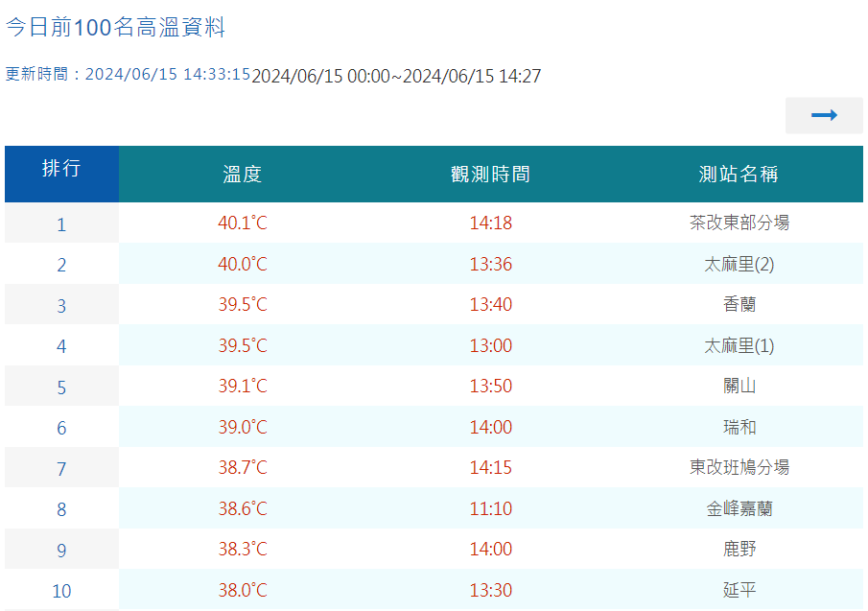The image size is (868, 611).
Task: Click observation time 14:15
Action: point(490,467)
